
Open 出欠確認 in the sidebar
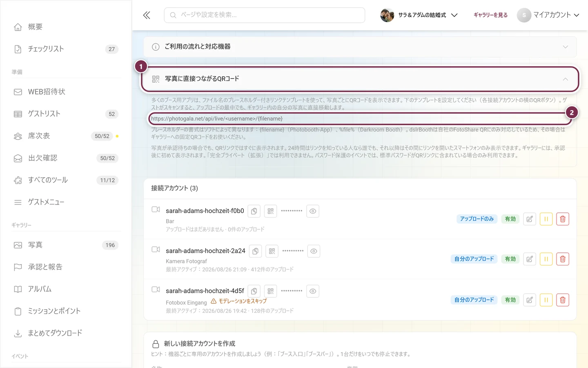[66, 158]
